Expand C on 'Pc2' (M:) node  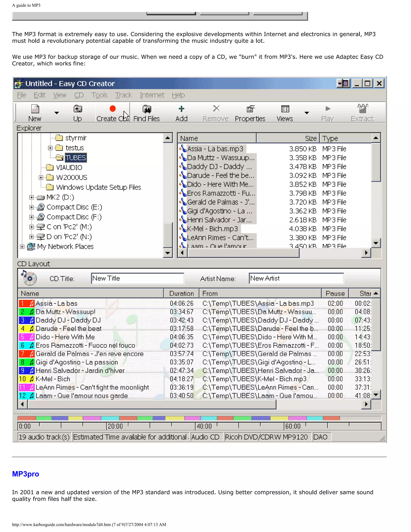coord(32,227)
